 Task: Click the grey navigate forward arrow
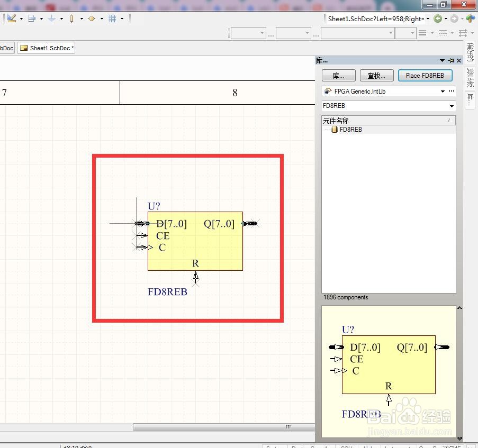(x=454, y=19)
